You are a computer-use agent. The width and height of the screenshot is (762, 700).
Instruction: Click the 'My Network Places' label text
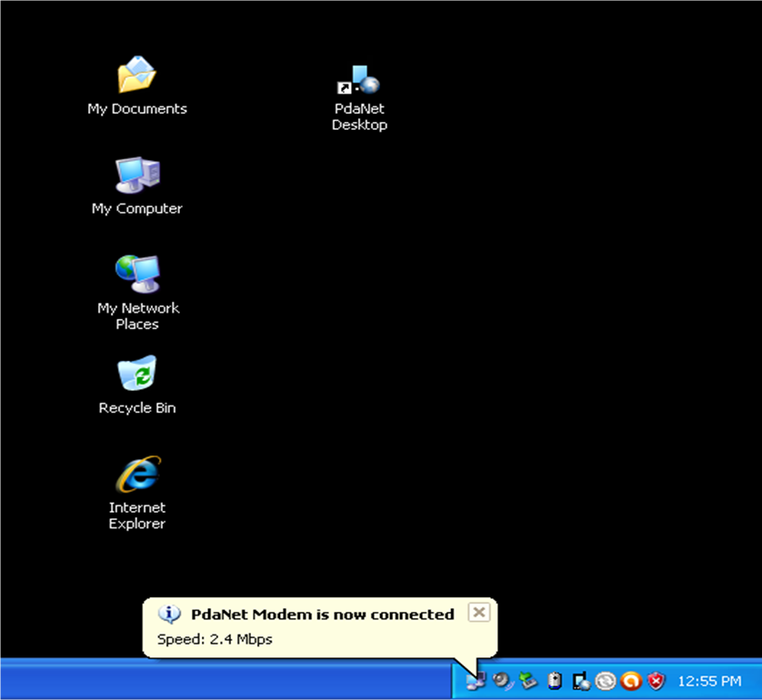138,315
